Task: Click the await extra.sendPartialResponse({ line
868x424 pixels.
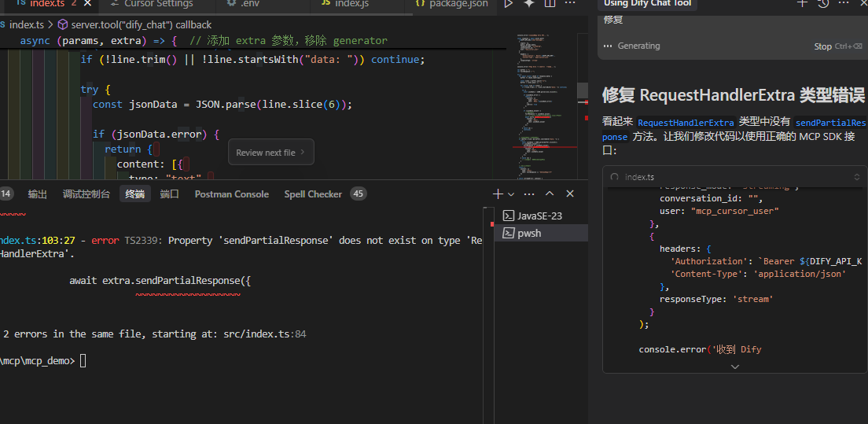Action: [x=160, y=281]
